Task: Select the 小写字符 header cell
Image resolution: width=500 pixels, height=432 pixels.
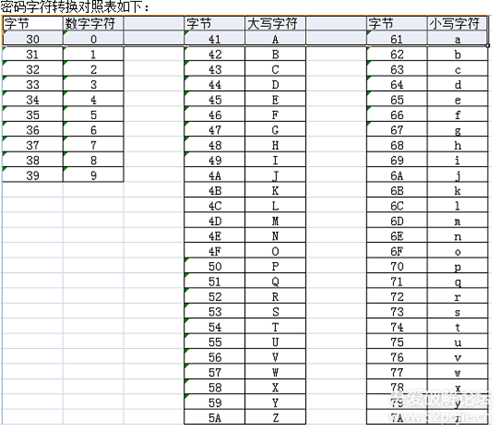Action: (x=458, y=24)
